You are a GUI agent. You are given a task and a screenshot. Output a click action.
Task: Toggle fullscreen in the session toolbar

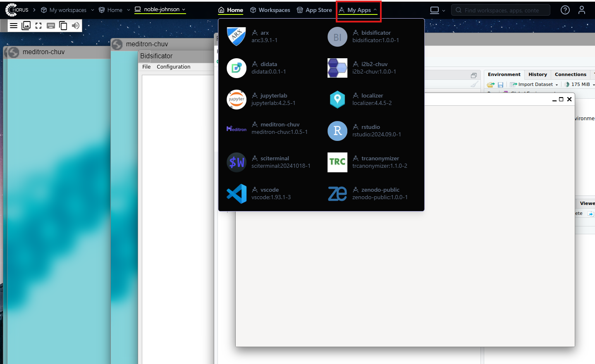click(38, 26)
